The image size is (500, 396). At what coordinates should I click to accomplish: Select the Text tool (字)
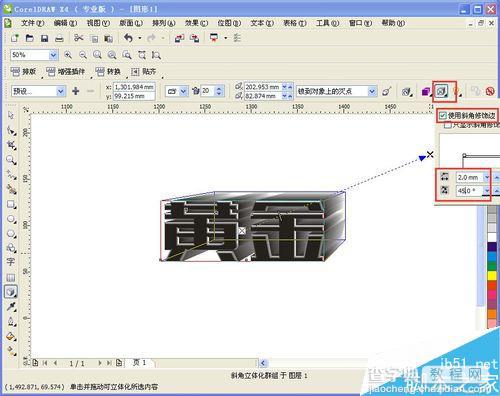click(10, 262)
